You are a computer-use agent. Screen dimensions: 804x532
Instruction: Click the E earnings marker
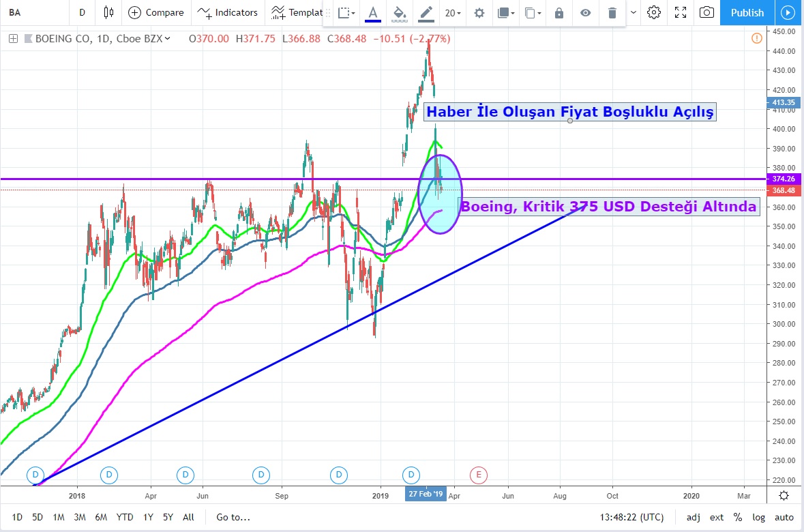click(x=479, y=475)
